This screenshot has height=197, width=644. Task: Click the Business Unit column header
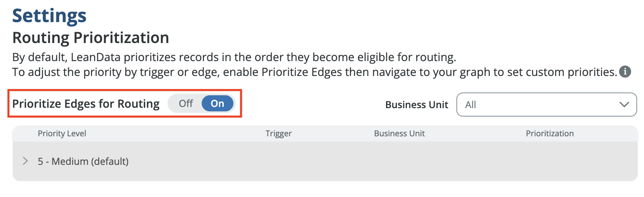tap(399, 133)
